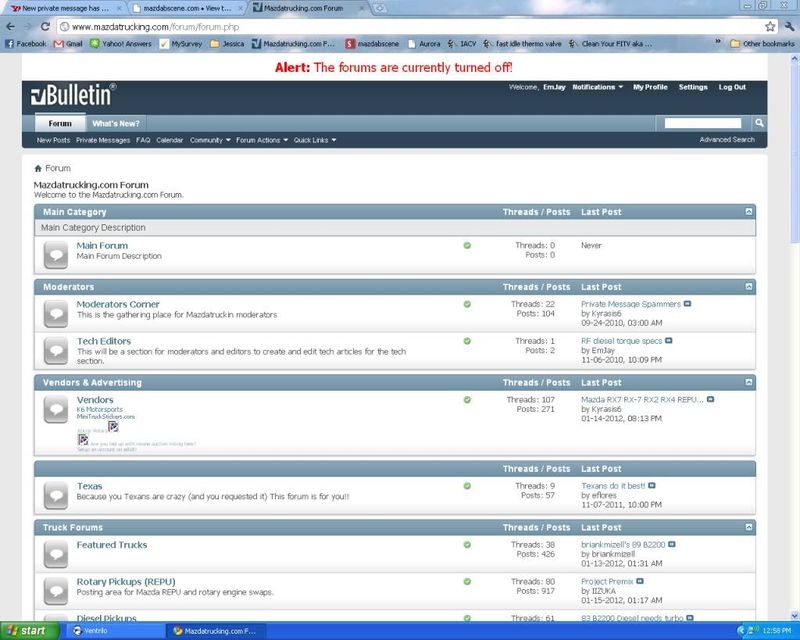Open the Notifications dropdown

[597, 87]
